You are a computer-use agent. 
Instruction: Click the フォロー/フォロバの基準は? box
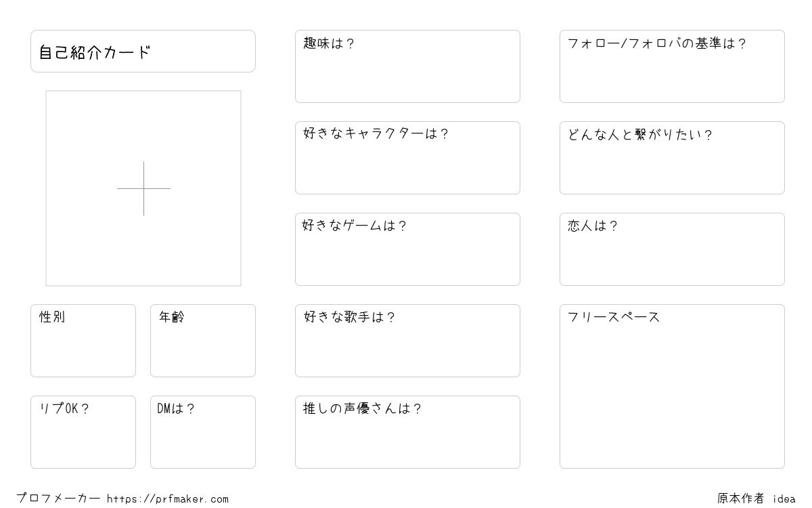coord(672,66)
